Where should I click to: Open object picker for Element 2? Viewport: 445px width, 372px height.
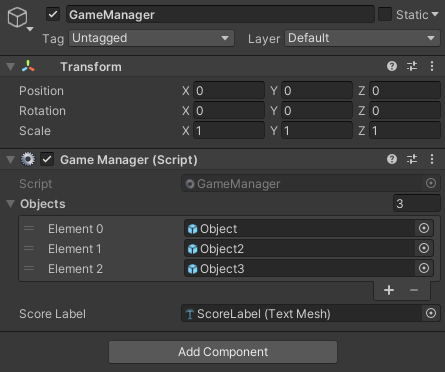pos(424,268)
